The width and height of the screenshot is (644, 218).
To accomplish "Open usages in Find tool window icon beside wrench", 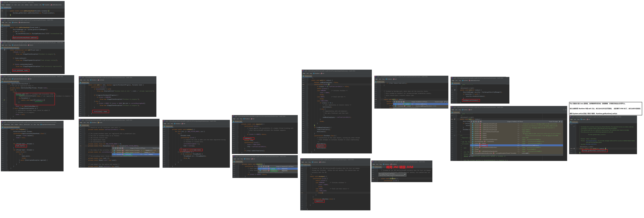I will point(561,122).
